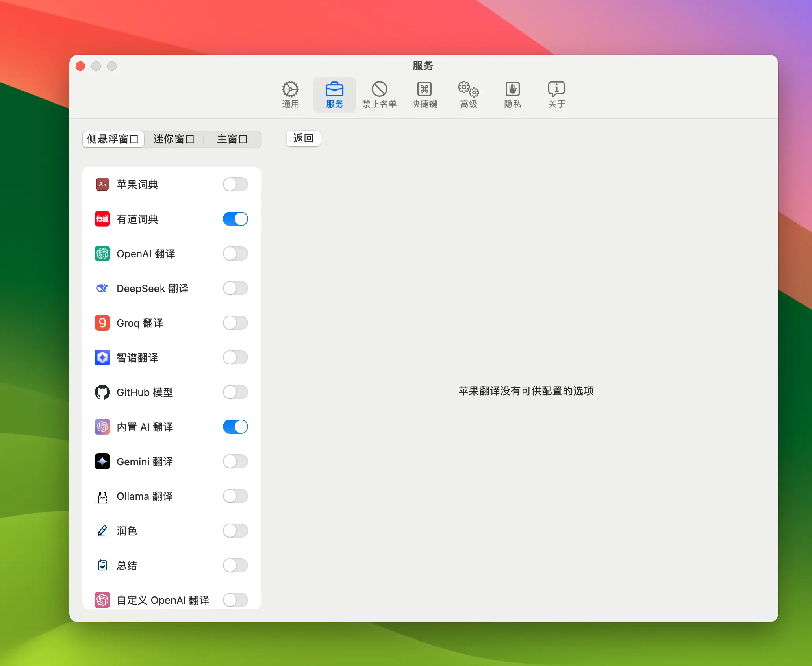Toggle the Groq 翻译 switch on
This screenshot has height=666, width=812.
[x=235, y=323]
